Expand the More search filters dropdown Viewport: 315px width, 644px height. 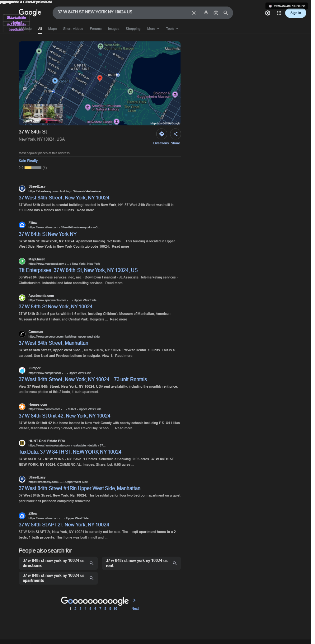point(153,29)
